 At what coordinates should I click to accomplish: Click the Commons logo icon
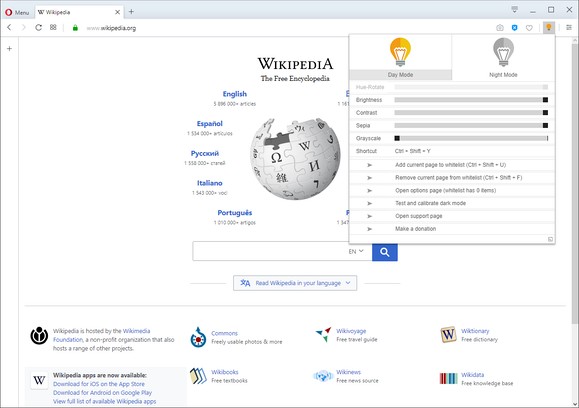(x=198, y=337)
